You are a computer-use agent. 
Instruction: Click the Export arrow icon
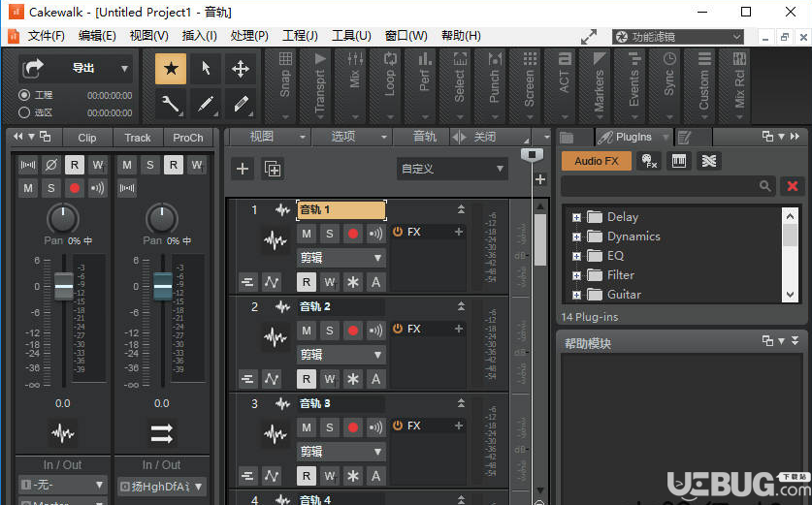pyautogui.click(x=34, y=68)
